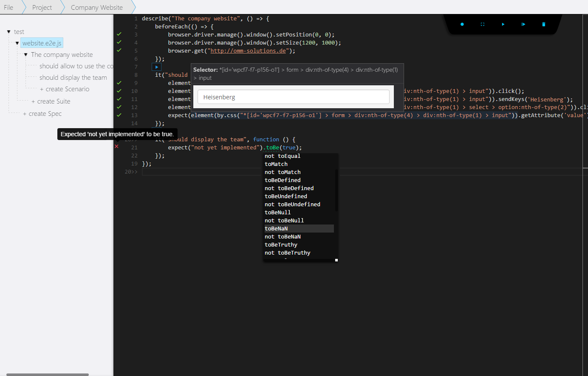Run tests with the play icon in toolbar
588x376 pixels.
[503, 24]
